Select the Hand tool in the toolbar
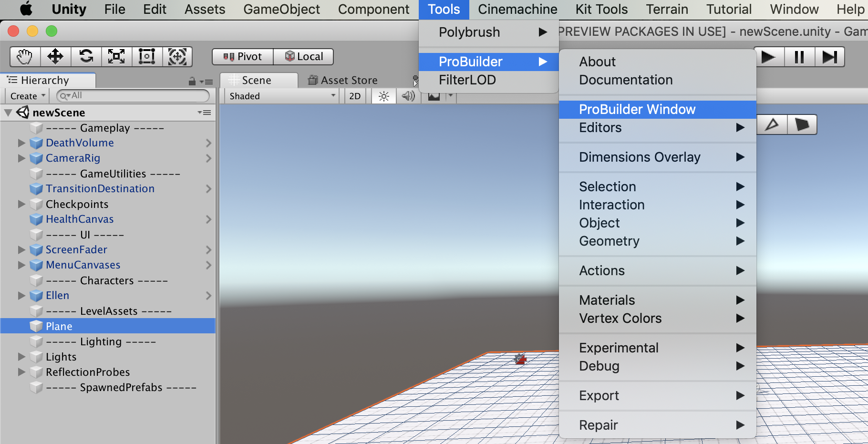This screenshot has width=868, height=444. pos(25,57)
